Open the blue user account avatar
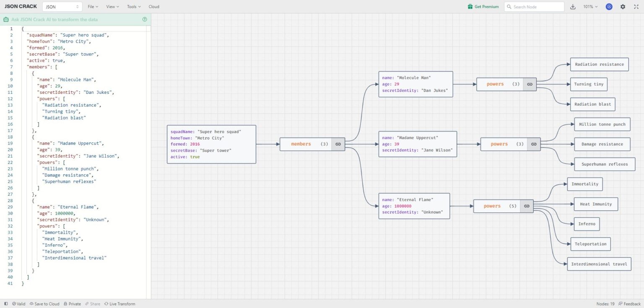 609,7
